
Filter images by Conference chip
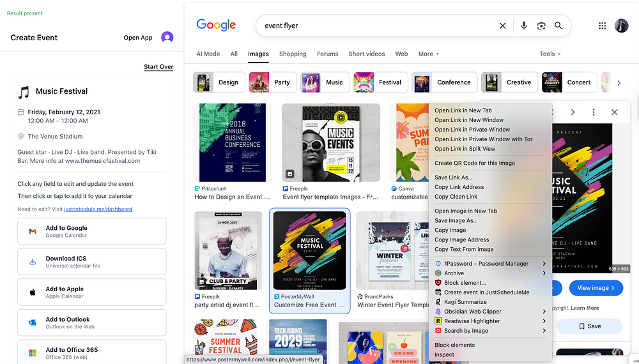pos(444,82)
